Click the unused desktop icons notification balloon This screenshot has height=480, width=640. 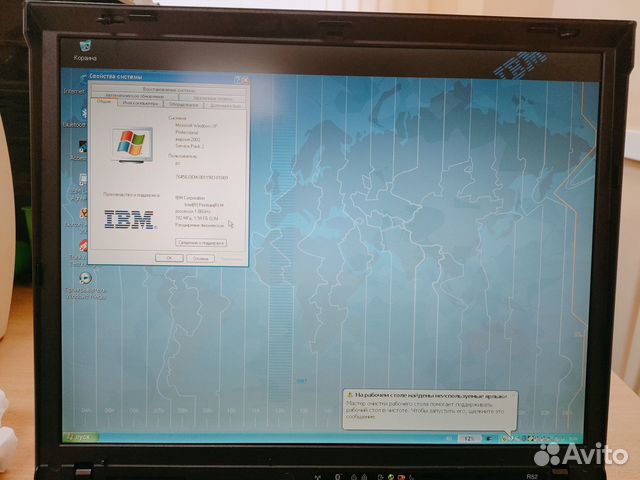429,411
